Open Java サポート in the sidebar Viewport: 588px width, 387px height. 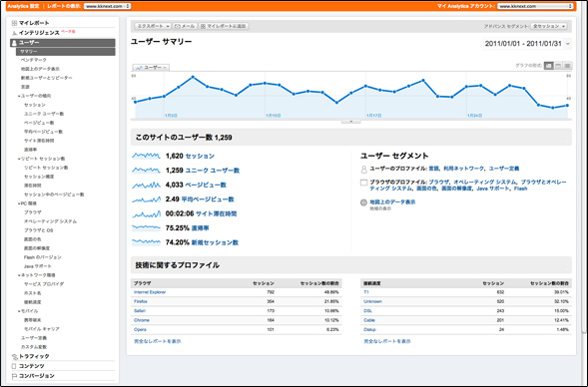pyautogui.click(x=38, y=266)
